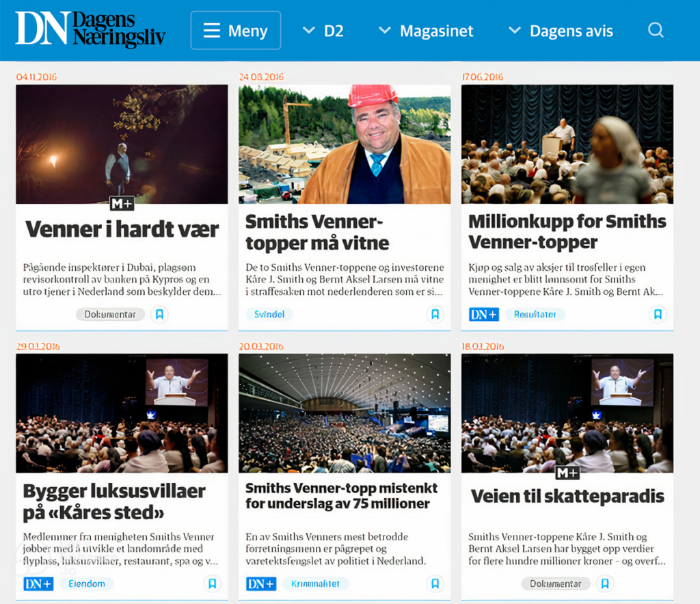Bookmark "Smiths Venner-topper må vitne" article

435,315
